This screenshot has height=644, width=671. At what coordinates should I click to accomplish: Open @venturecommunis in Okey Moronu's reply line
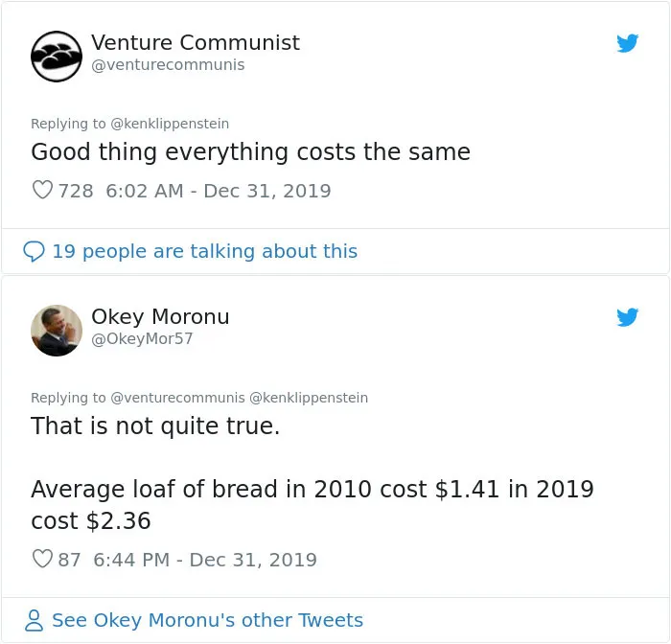click(x=178, y=398)
